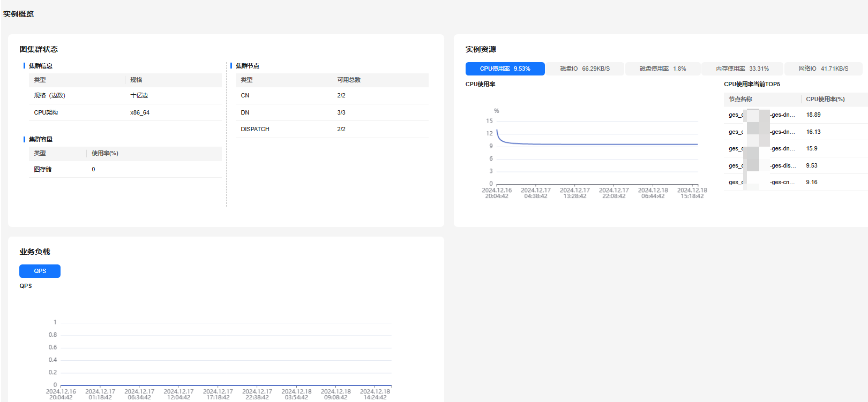Click the 2024.12.17 13:28:42 label on CPU chart
Image resolution: width=868 pixels, height=402 pixels.
575,193
